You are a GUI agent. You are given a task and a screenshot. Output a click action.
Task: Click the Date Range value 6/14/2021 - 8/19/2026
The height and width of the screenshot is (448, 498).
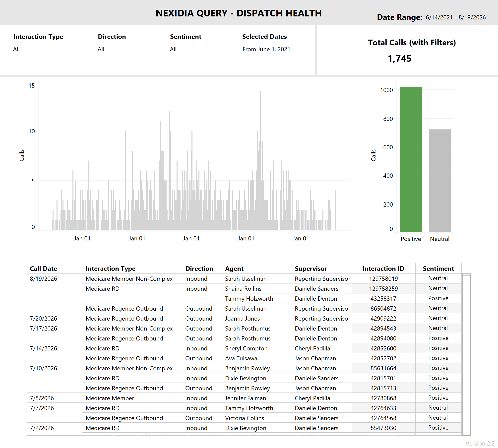tap(456, 17)
